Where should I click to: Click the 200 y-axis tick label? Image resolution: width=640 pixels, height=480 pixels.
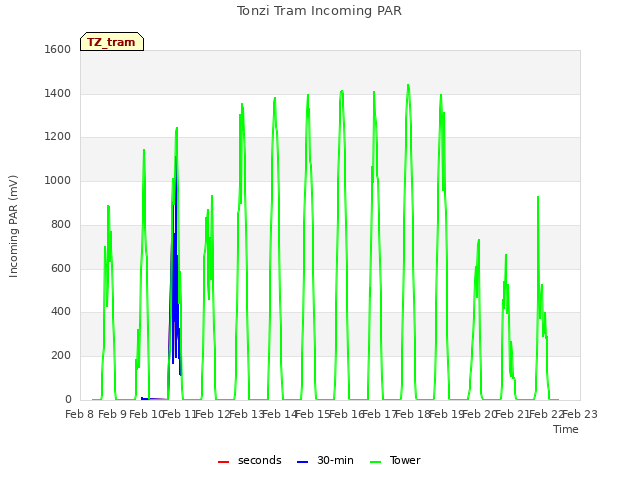pyautogui.click(x=61, y=356)
